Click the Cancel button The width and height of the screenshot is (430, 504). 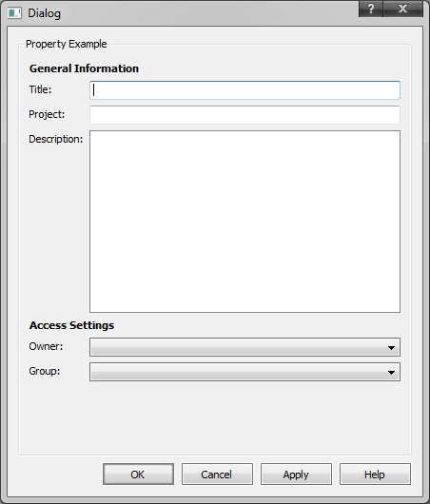point(217,475)
